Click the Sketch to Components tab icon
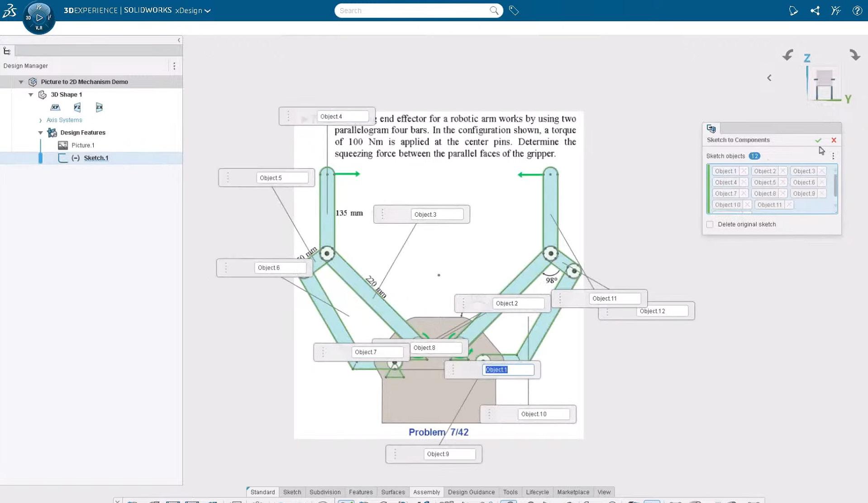Screen dimensions: 868x503 [x=711, y=128]
